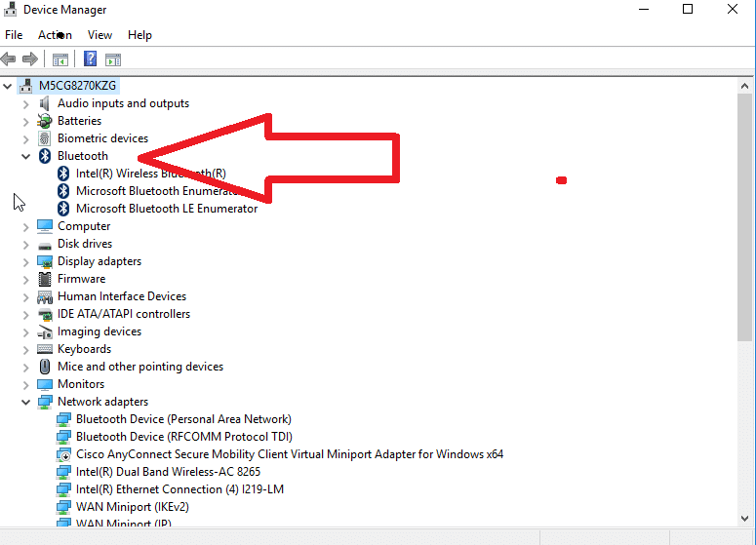Viewport: 756px width, 545px height.
Task: Click the Help toolbar icon
Action: pyautogui.click(x=90, y=59)
